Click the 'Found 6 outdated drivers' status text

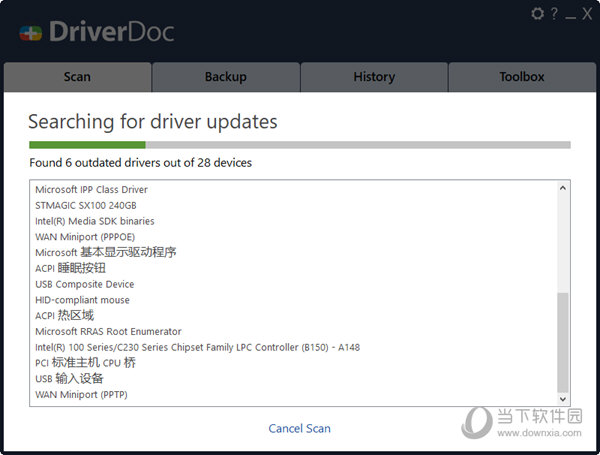point(140,163)
